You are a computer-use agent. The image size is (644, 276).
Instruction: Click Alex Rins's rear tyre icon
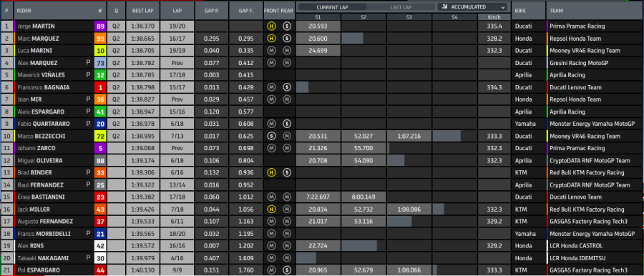(287, 246)
